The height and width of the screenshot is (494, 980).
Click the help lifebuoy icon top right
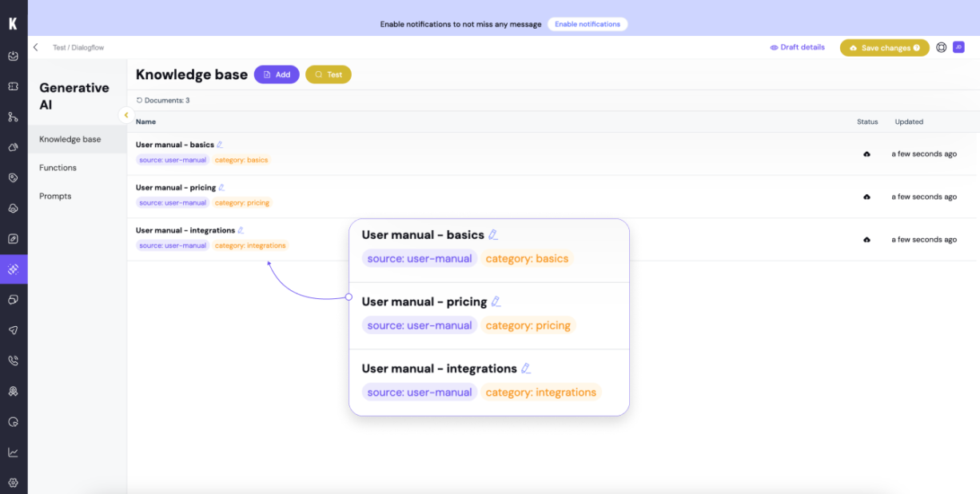pos(941,47)
